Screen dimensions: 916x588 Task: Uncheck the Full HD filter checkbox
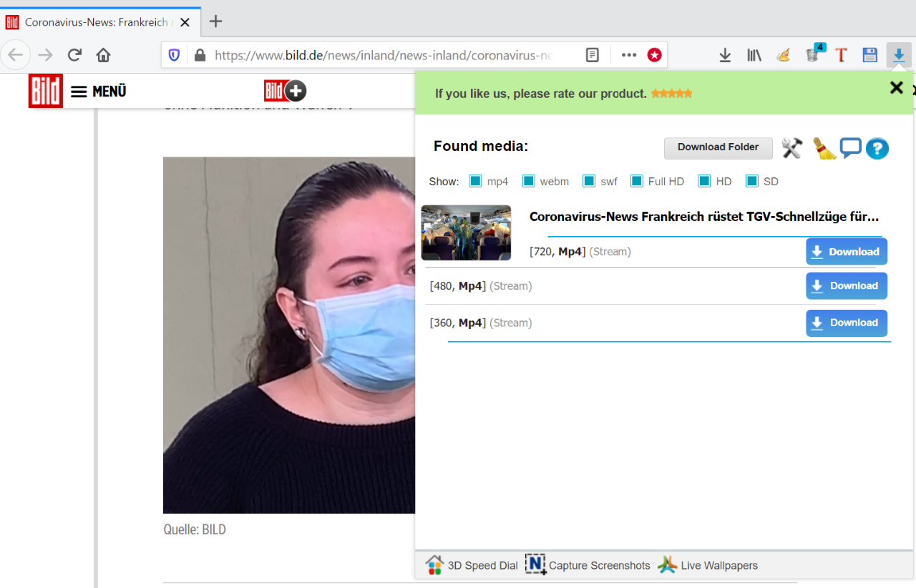(637, 181)
